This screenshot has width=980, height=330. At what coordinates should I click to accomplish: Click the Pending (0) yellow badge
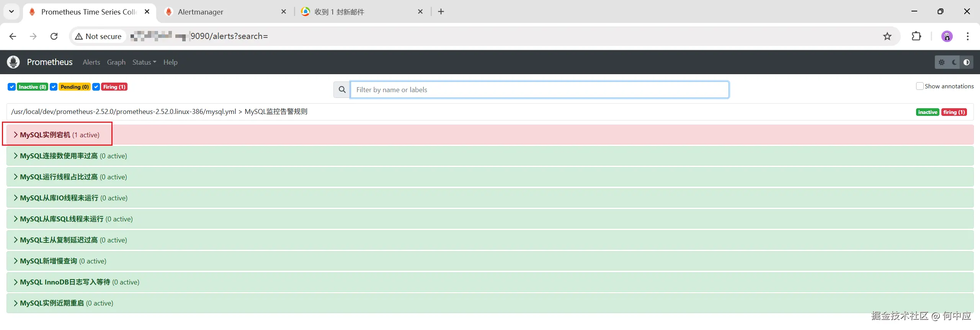[x=75, y=87]
